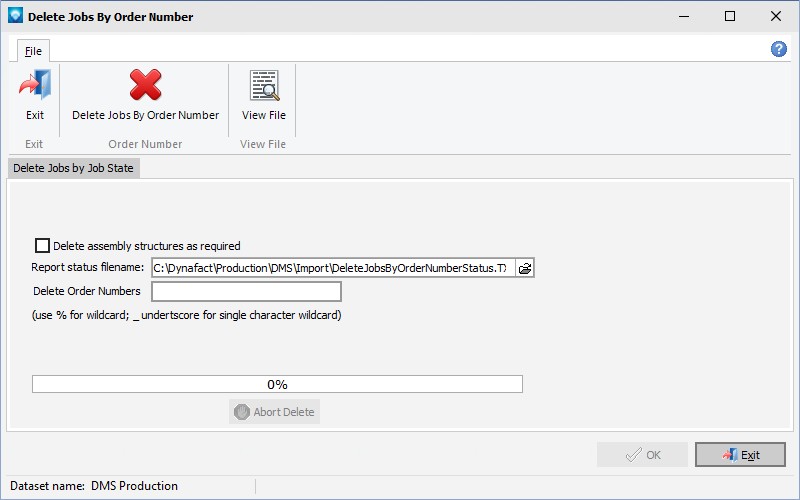This screenshot has height=500, width=800.
Task: Click the View File ribbon group label
Action: 263,144
